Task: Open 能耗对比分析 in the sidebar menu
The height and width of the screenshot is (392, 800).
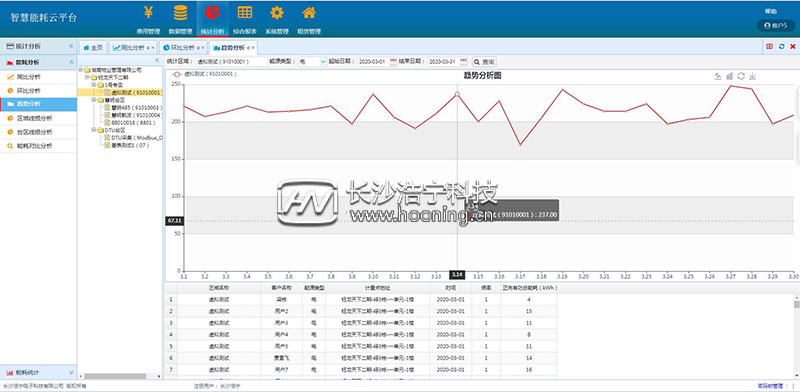Action: (x=38, y=145)
